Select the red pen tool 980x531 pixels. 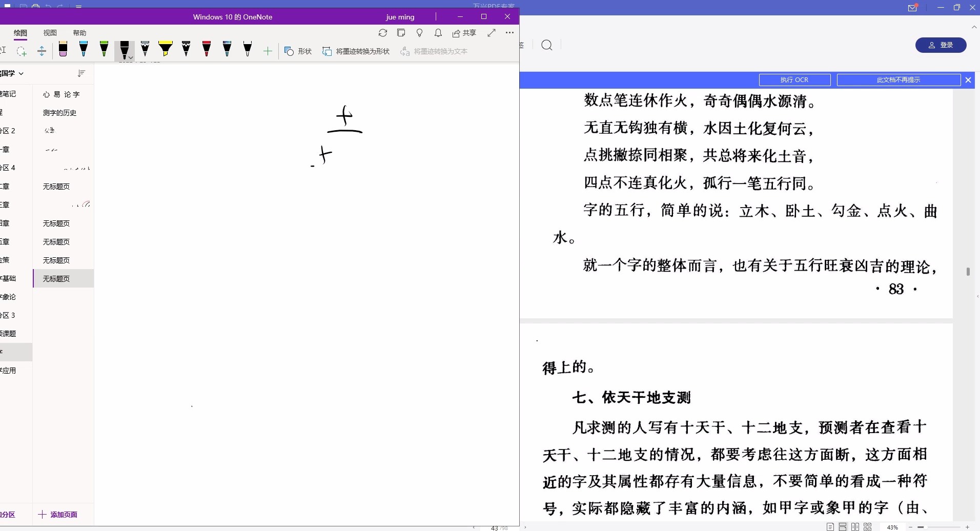click(207, 49)
